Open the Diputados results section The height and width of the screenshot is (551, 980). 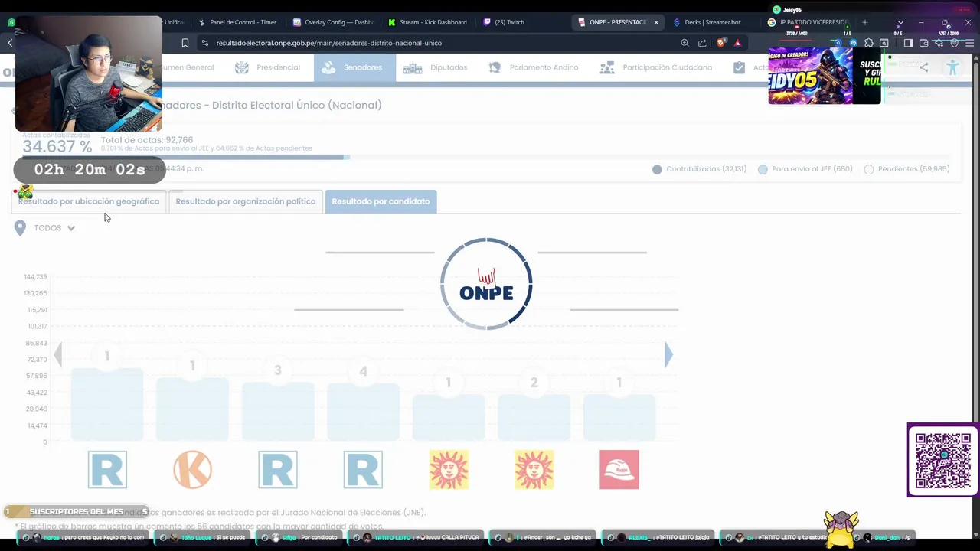(x=435, y=67)
